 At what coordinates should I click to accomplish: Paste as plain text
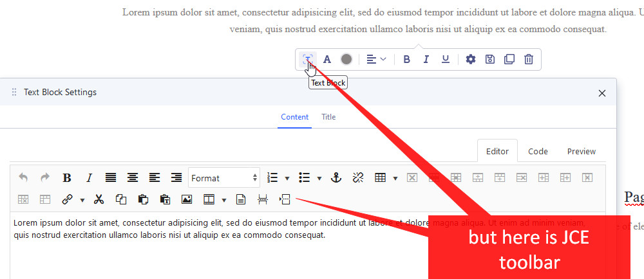165,199
